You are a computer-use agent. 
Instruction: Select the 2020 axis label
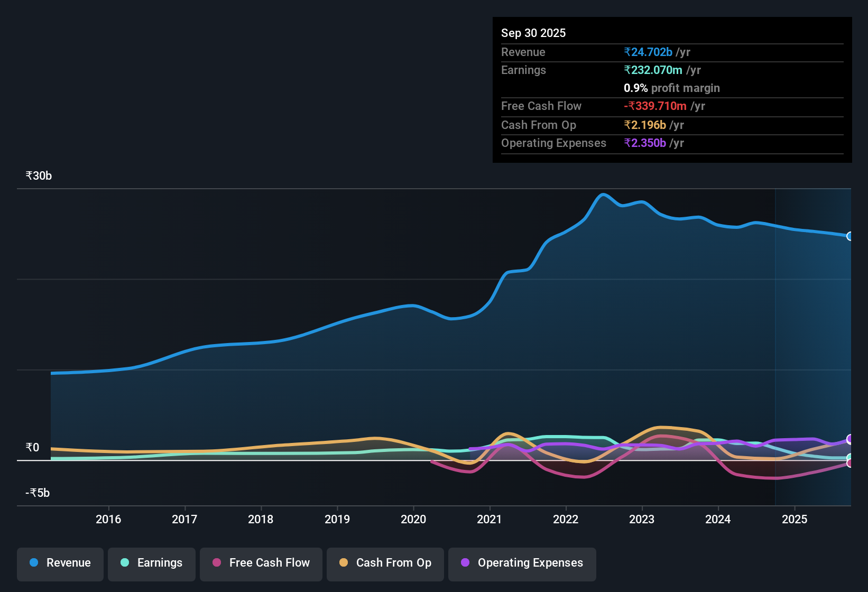pyautogui.click(x=413, y=519)
